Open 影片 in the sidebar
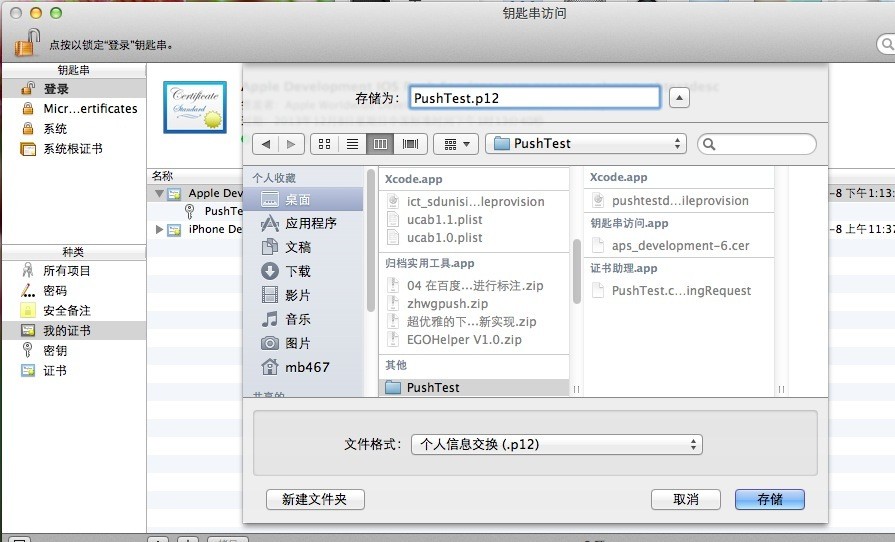Image resolution: width=895 pixels, height=542 pixels. pyautogui.click(x=305, y=295)
